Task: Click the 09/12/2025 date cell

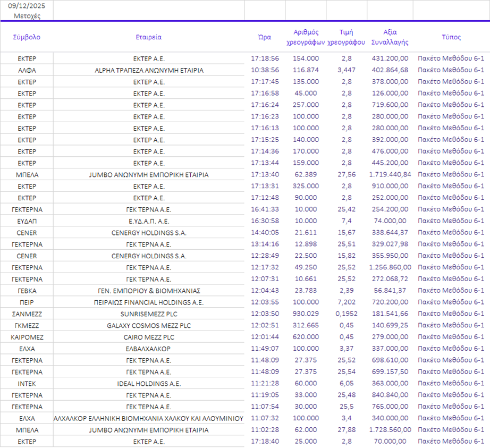Action: click(x=27, y=6)
